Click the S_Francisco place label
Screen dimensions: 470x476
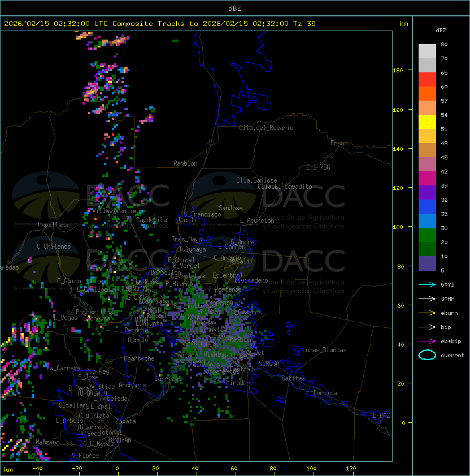pos(202,215)
